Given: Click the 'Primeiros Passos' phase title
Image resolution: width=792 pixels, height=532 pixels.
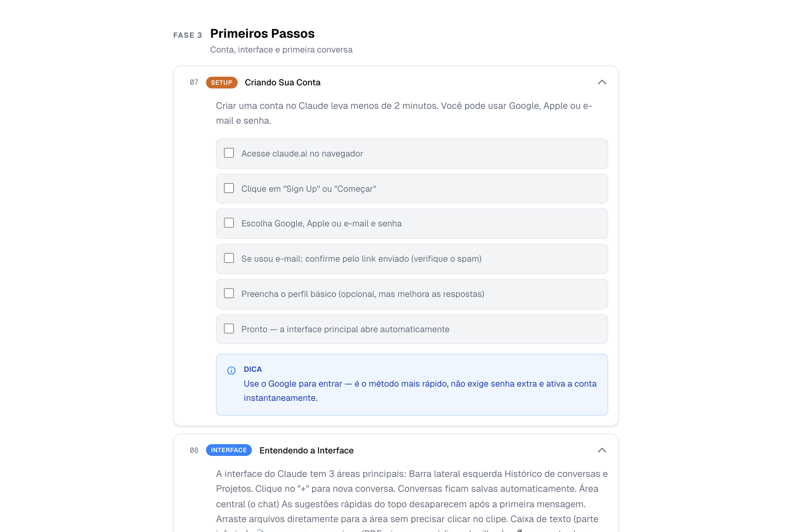Looking at the screenshot, I should point(262,33).
